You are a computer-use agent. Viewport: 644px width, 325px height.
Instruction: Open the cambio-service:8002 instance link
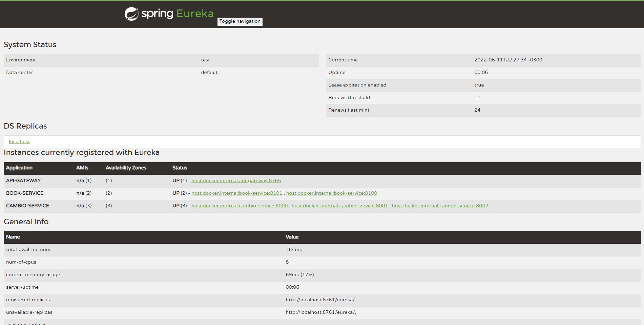tap(440, 206)
